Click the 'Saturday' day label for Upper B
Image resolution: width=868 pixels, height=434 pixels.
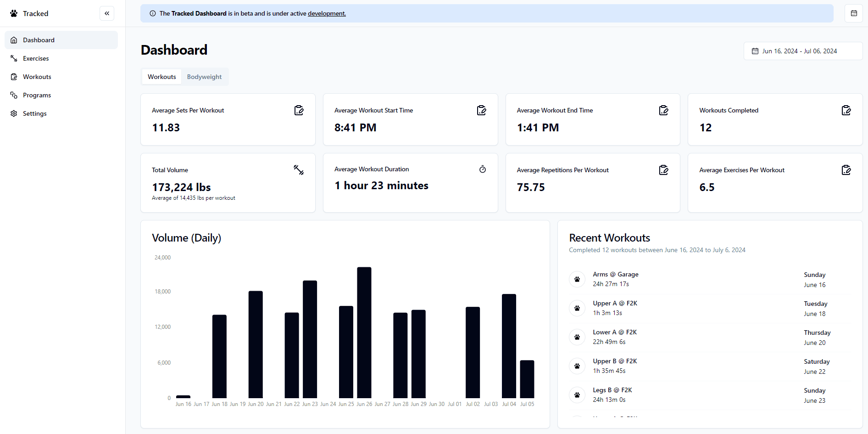tap(817, 361)
